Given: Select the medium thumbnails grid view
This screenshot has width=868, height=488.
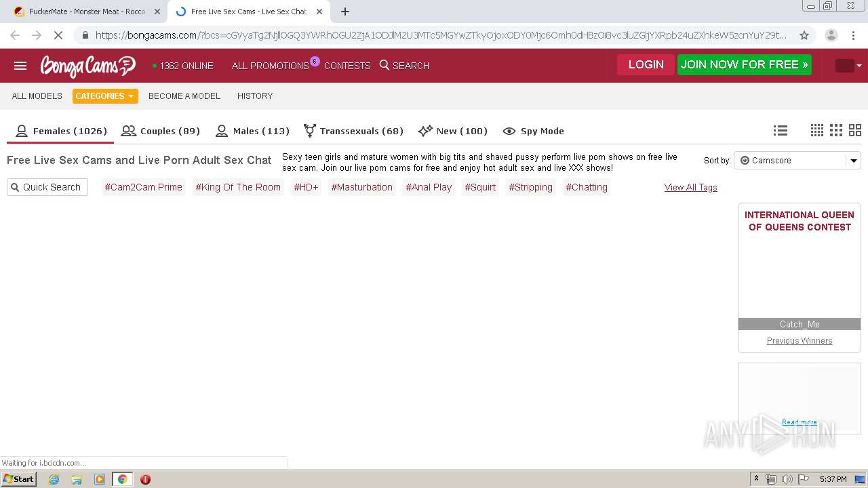Looking at the screenshot, I should tap(836, 130).
